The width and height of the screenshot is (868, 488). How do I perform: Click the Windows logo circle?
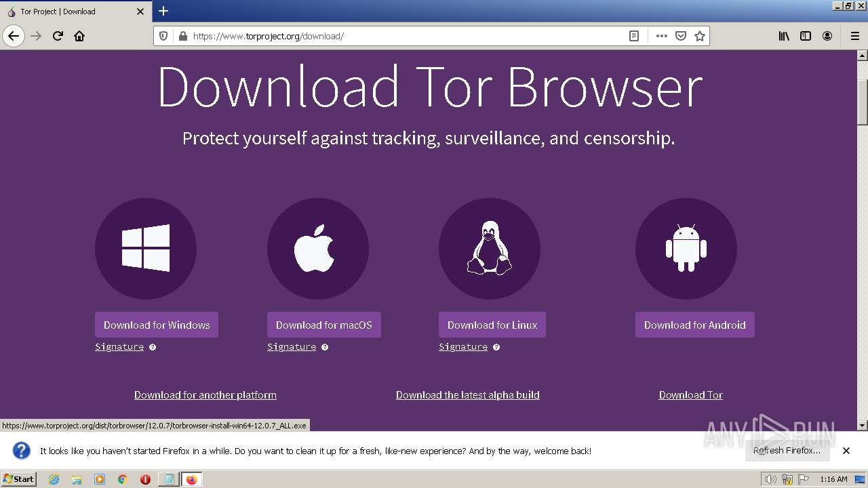point(146,249)
